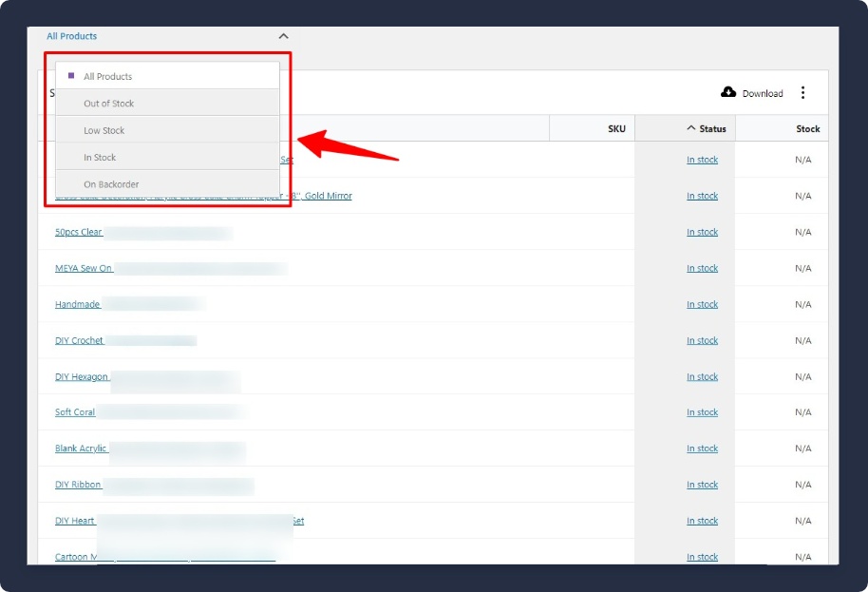The width and height of the screenshot is (868, 592).
Task: Click the Status column sort arrow
Action: point(690,129)
